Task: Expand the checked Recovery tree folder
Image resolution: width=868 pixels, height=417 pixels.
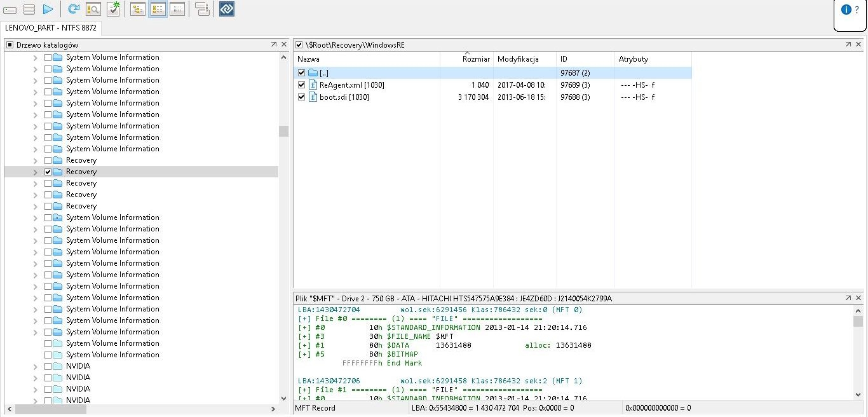Action: pos(36,172)
